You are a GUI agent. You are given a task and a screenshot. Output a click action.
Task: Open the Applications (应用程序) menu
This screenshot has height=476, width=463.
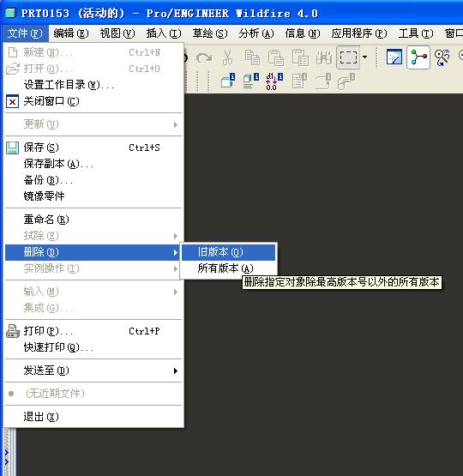pos(359,33)
